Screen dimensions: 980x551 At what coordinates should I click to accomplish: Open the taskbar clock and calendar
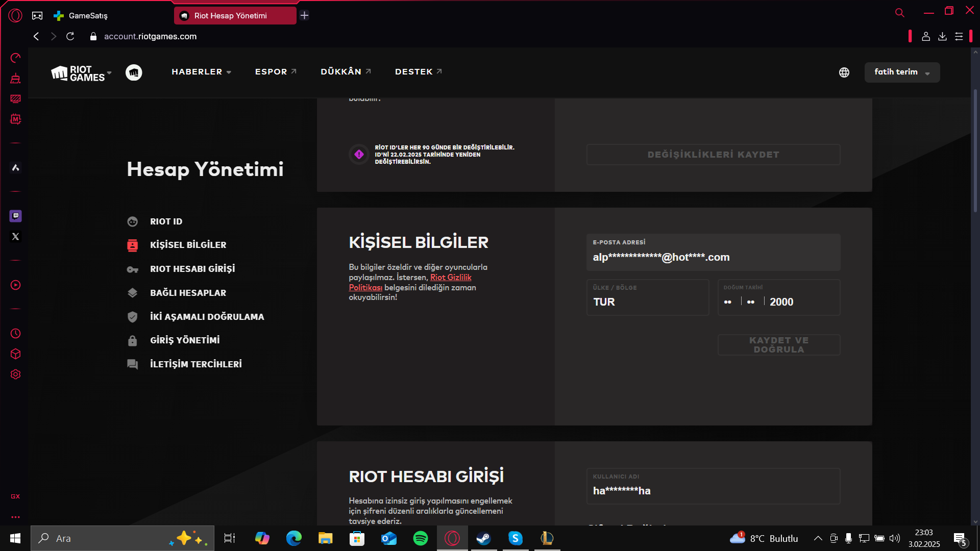[924, 538]
